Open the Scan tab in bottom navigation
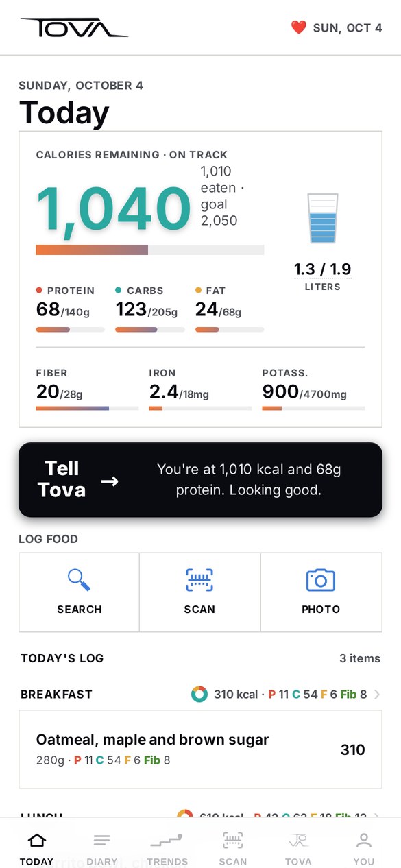Viewport: 401px width, 868px height. tap(232, 849)
